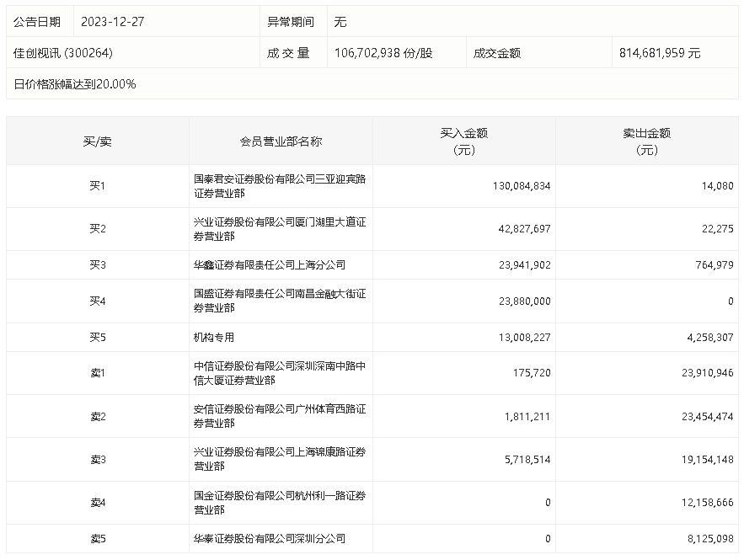Click buy amount 5,718,514
Screen dimensions: 744x560
pos(527,460)
